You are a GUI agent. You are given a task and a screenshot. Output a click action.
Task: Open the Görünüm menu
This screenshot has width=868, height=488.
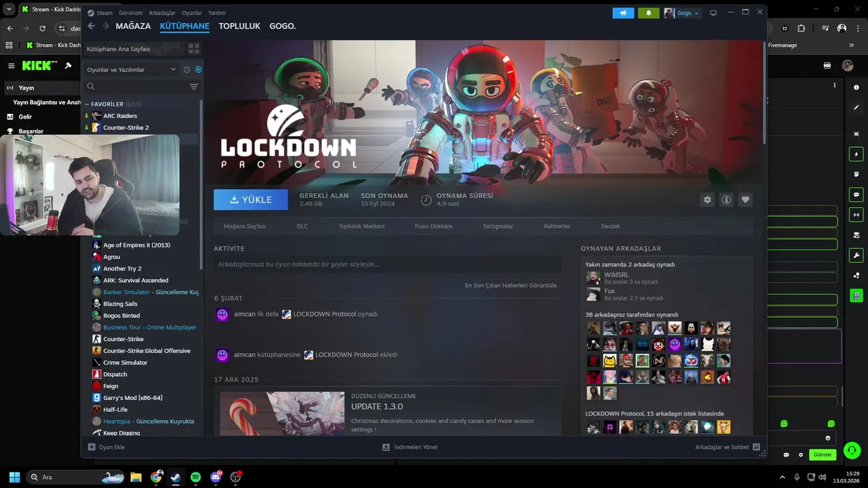[130, 13]
